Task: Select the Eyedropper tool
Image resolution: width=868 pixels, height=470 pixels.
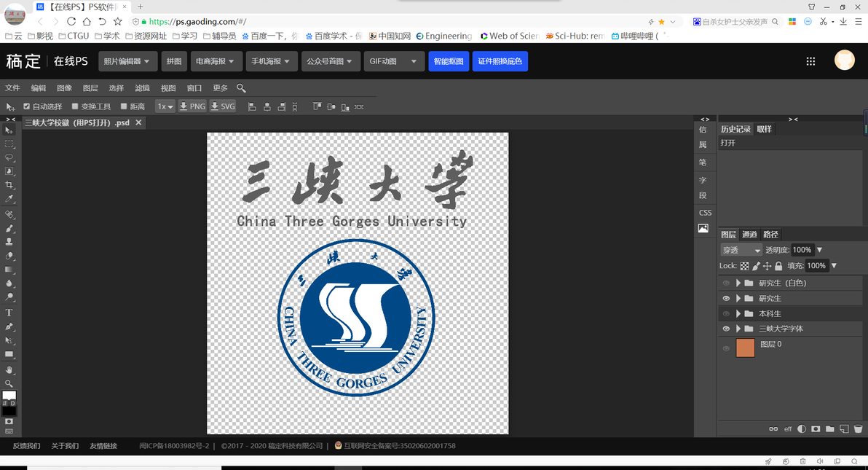Action: [9, 199]
